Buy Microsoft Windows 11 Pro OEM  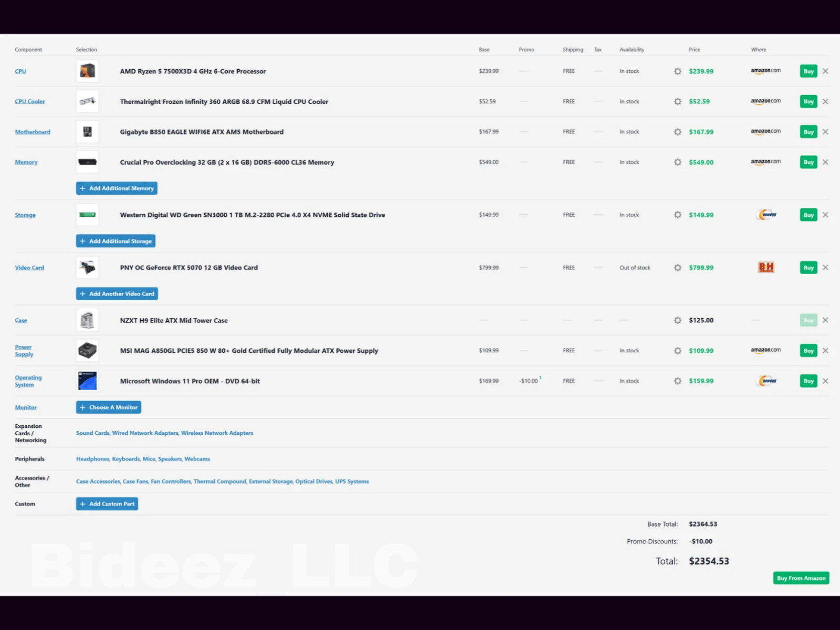pyautogui.click(x=808, y=381)
